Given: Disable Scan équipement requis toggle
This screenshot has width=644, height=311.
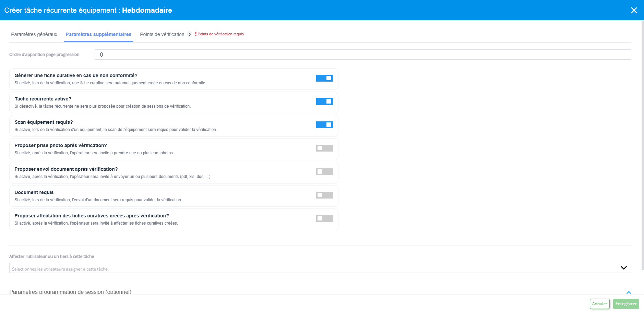Looking at the screenshot, I should click(x=324, y=125).
